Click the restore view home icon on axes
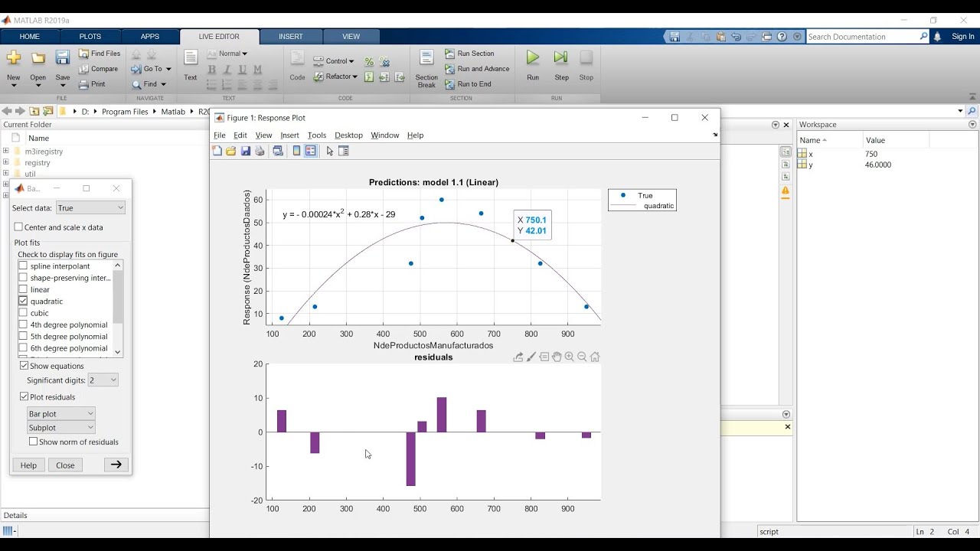 [x=595, y=357]
